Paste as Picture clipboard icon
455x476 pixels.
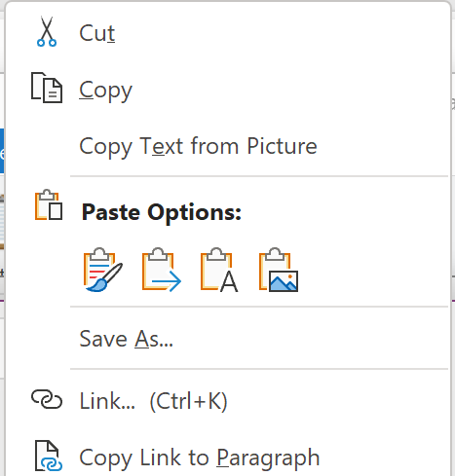(279, 270)
